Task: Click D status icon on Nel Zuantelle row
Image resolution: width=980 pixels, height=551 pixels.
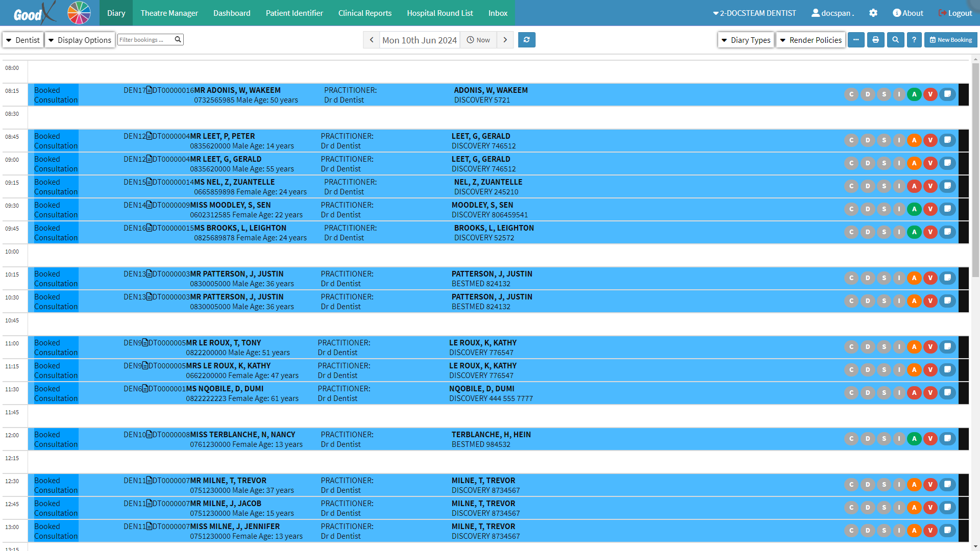Action: 868,186
